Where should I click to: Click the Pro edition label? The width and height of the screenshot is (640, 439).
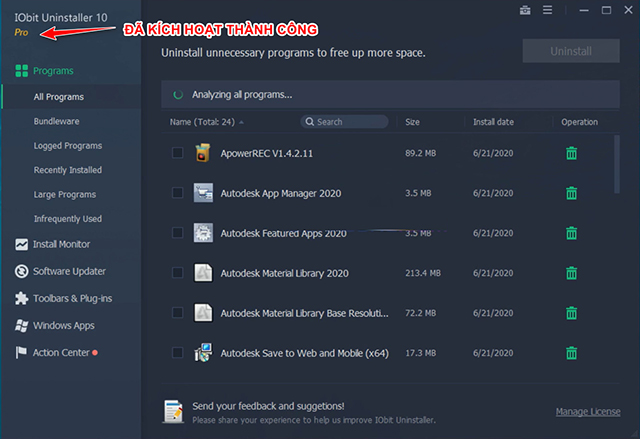click(21, 32)
